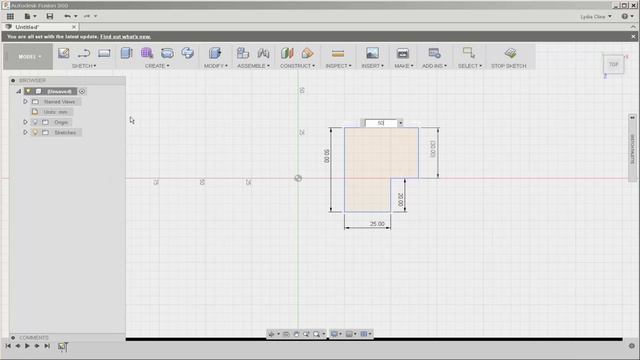The image size is (640, 360).
Task: Open the undo history dropdown arrow
Action: click(76, 16)
